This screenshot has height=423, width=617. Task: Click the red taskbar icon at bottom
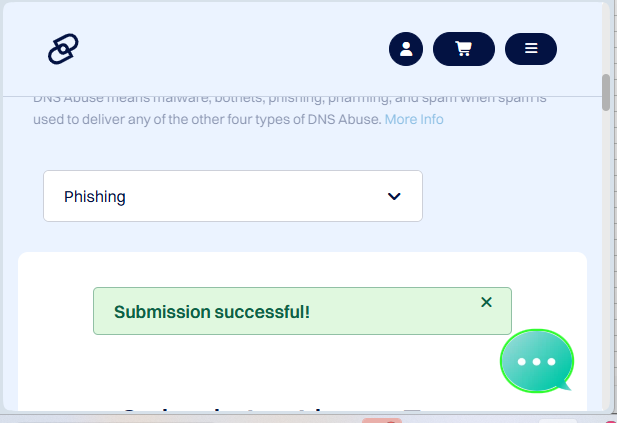click(381, 420)
